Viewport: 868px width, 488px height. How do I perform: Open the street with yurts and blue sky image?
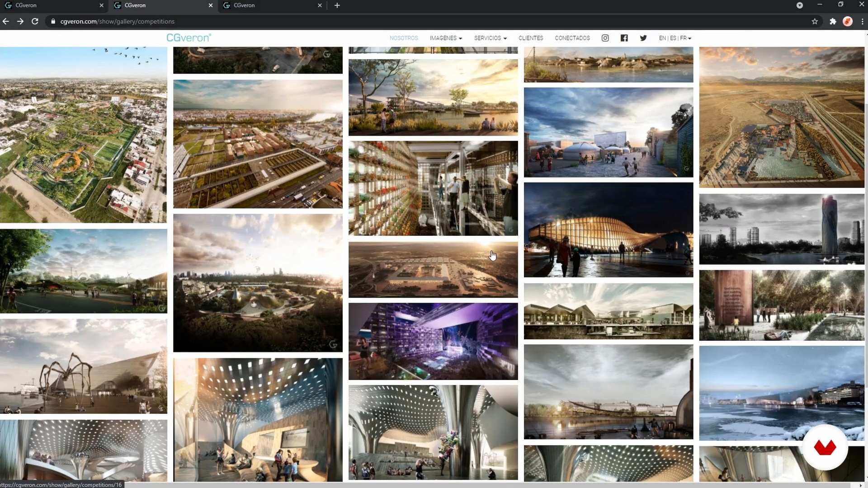[609, 132]
